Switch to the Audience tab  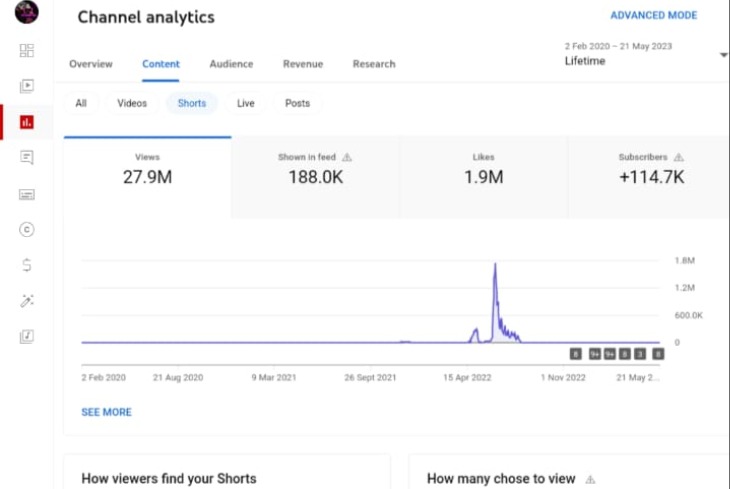(x=231, y=64)
